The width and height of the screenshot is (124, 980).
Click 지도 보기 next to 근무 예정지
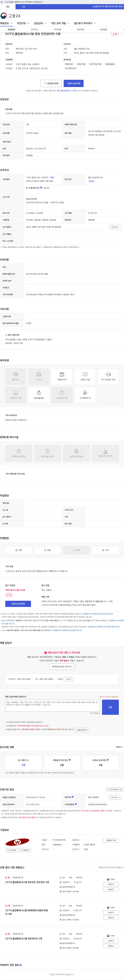point(115,227)
